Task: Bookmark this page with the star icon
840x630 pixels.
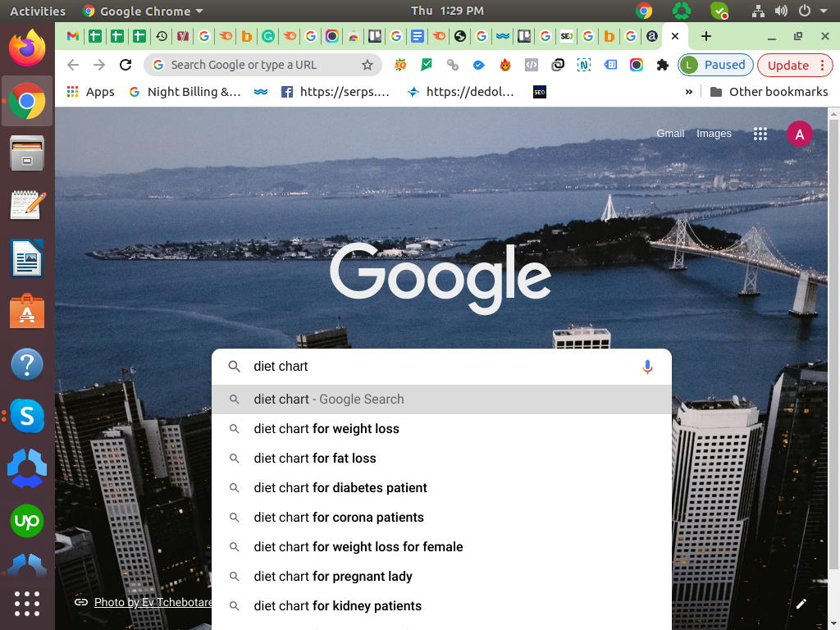Action: point(367,65)
